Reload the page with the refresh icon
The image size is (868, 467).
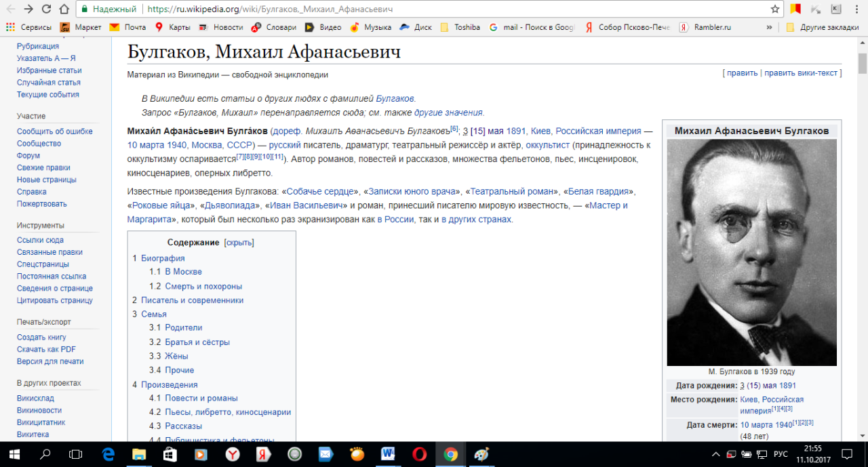pos(46,9)
